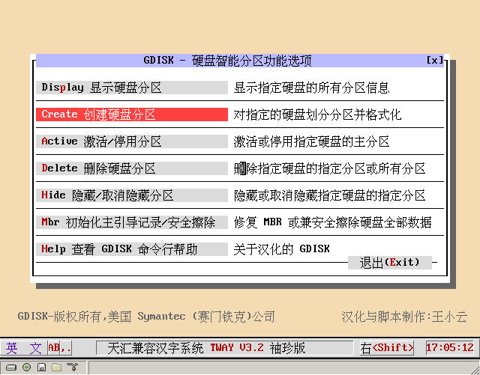Image resolution: width=480 pixels, height=375 pixels.
Task: Click the Symantec copyright notice text
Action: point(146,316)
